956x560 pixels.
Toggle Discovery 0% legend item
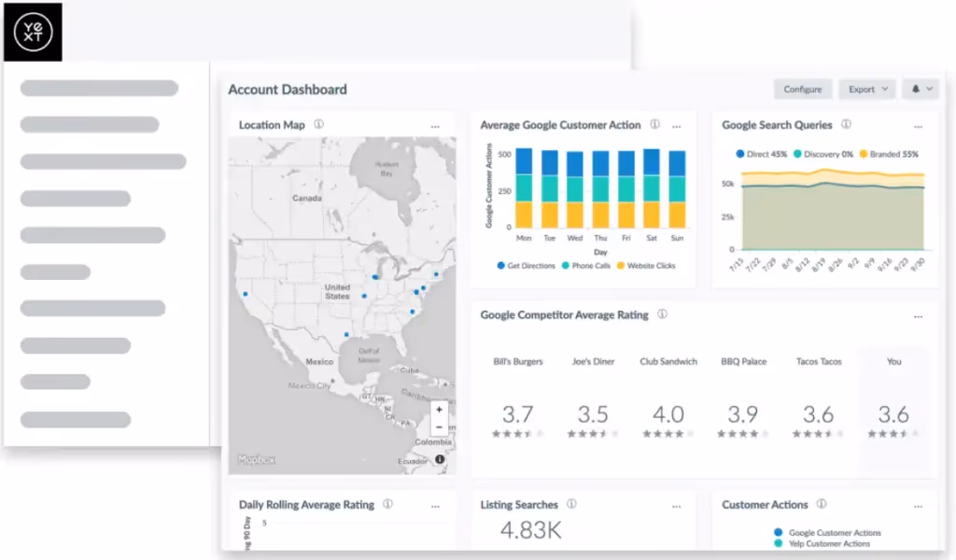823,154
